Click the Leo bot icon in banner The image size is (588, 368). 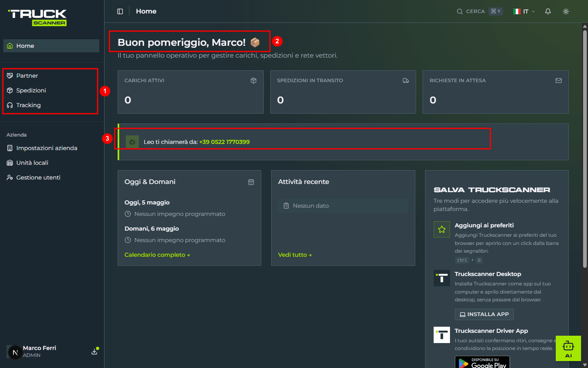pos(132,142)
